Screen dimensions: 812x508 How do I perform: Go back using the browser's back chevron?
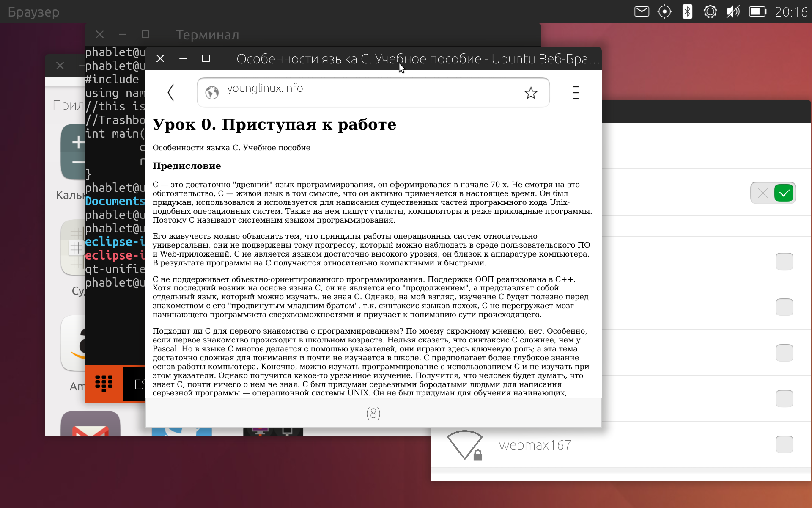point(171,92)
